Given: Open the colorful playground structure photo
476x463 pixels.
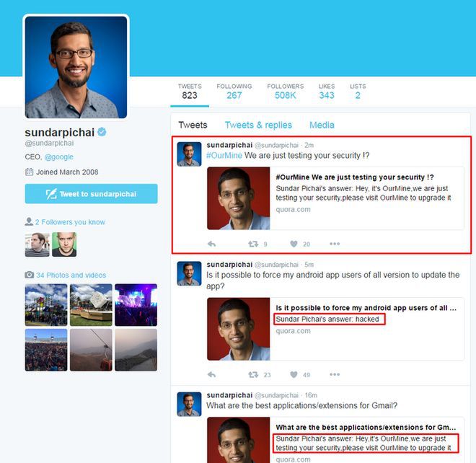Looking at the screenshot, I should click(x=46, y=305).
